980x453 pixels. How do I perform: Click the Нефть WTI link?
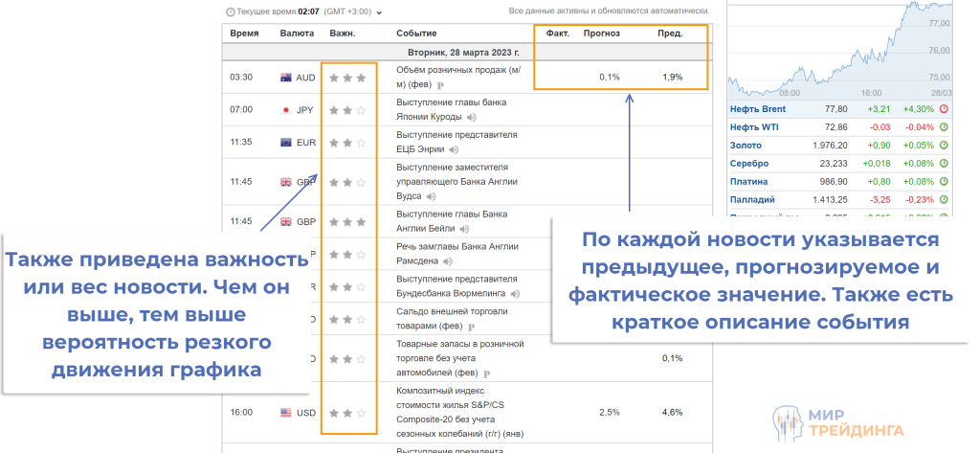(754, 127)
